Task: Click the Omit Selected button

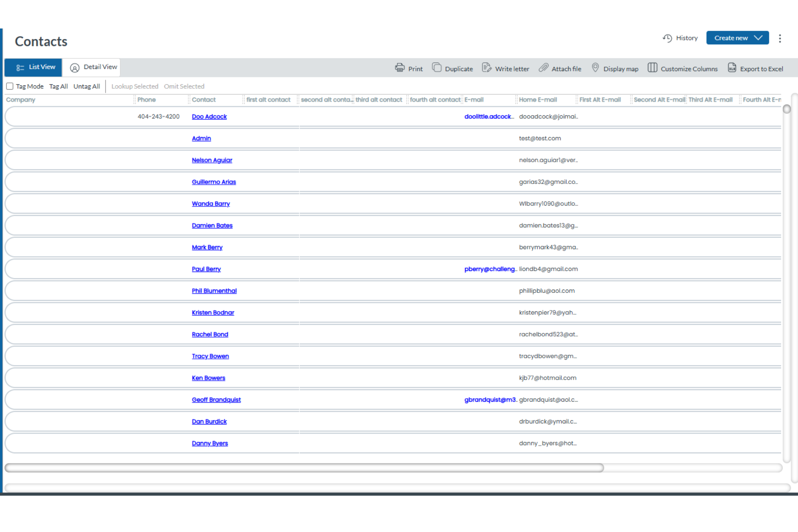Action: (x=184, y=87)
